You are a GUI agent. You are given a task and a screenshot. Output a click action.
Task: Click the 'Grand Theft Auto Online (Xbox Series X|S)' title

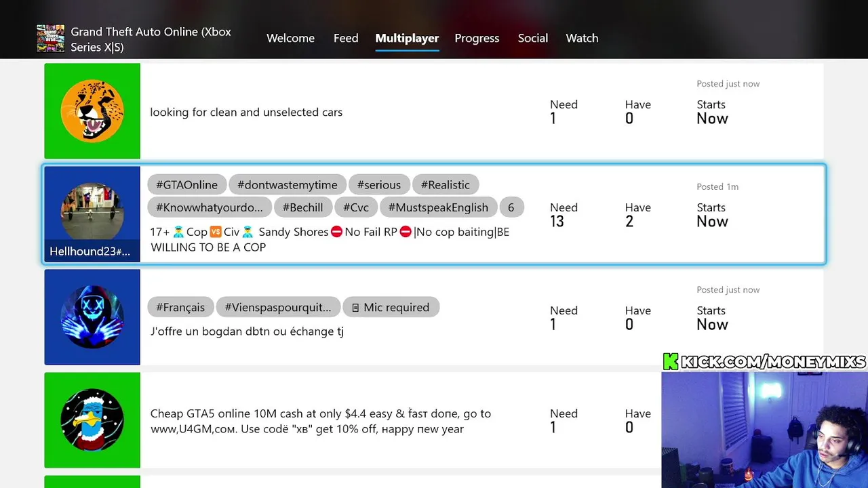(151, 39)
